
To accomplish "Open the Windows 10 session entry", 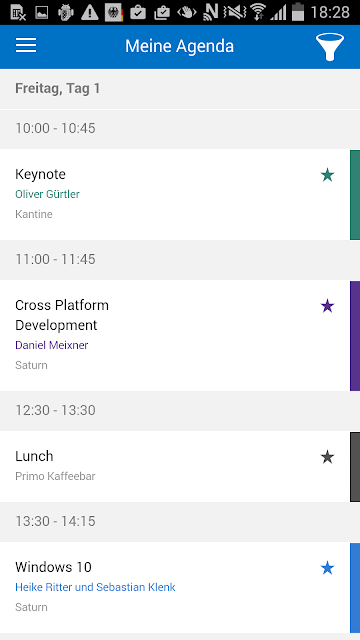I will (175, 587).
